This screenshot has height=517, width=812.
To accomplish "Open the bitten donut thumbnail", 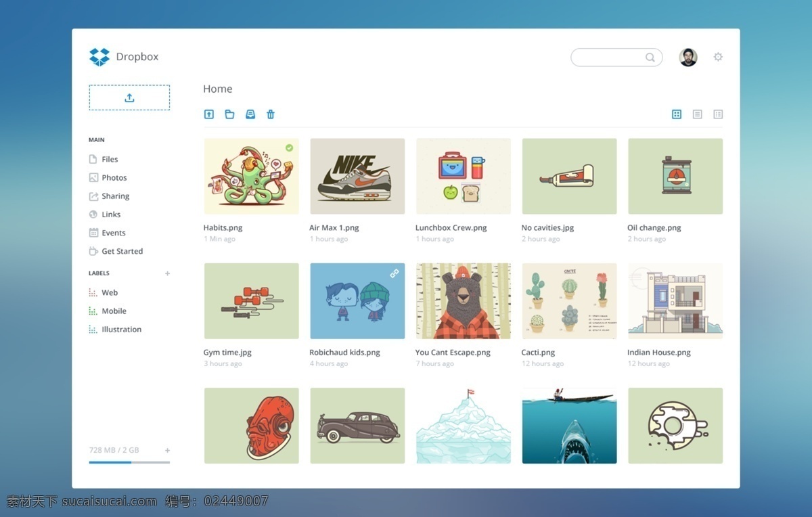I will tap(675, 426).
